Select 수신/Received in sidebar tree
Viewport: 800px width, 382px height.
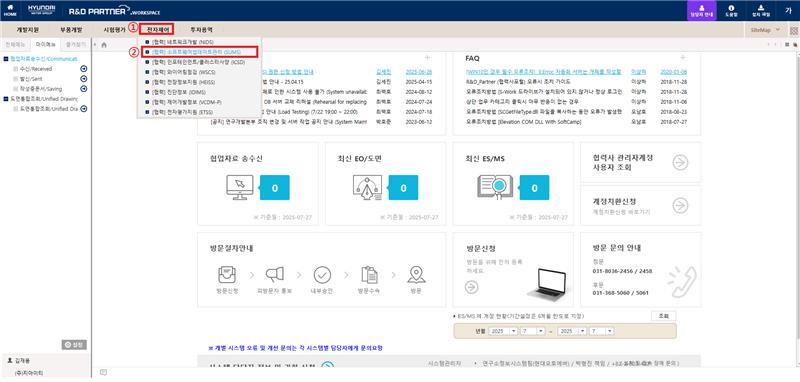pos(35,68)
